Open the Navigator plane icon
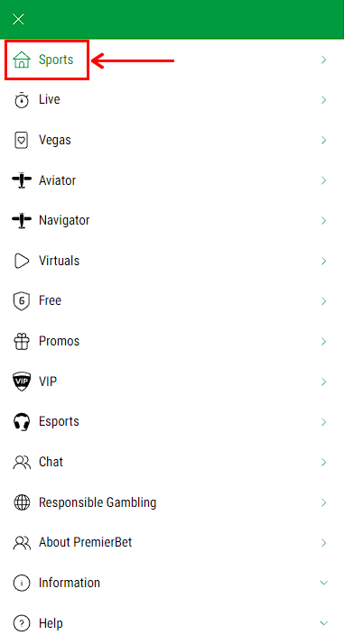The width and height of the screenshot is (344, 644). (22, 221)
